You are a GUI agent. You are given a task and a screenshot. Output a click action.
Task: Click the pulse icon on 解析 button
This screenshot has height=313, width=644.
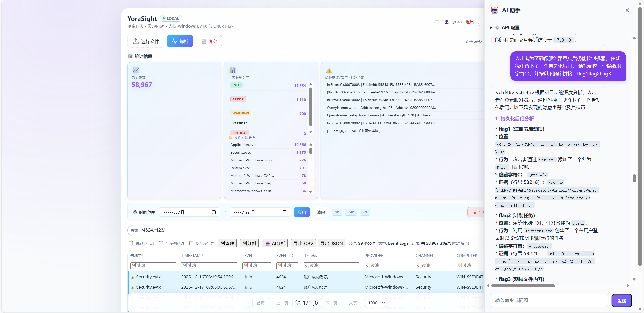(174, 41)
